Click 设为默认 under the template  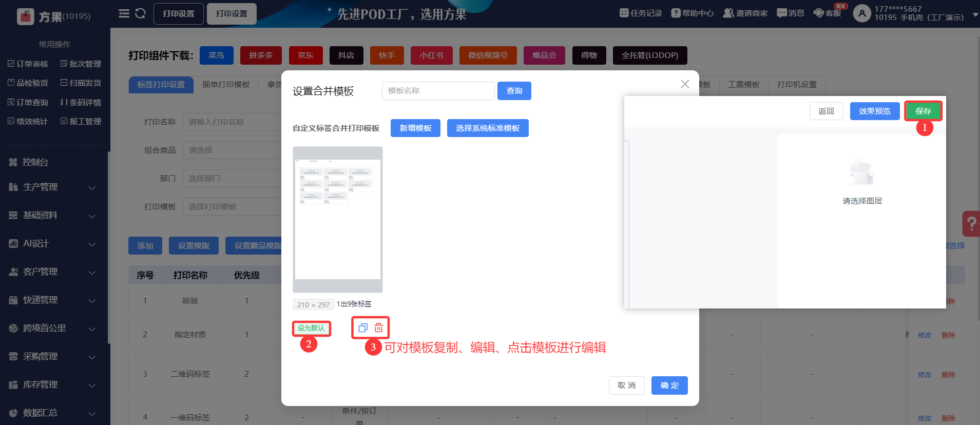point(311,328)
